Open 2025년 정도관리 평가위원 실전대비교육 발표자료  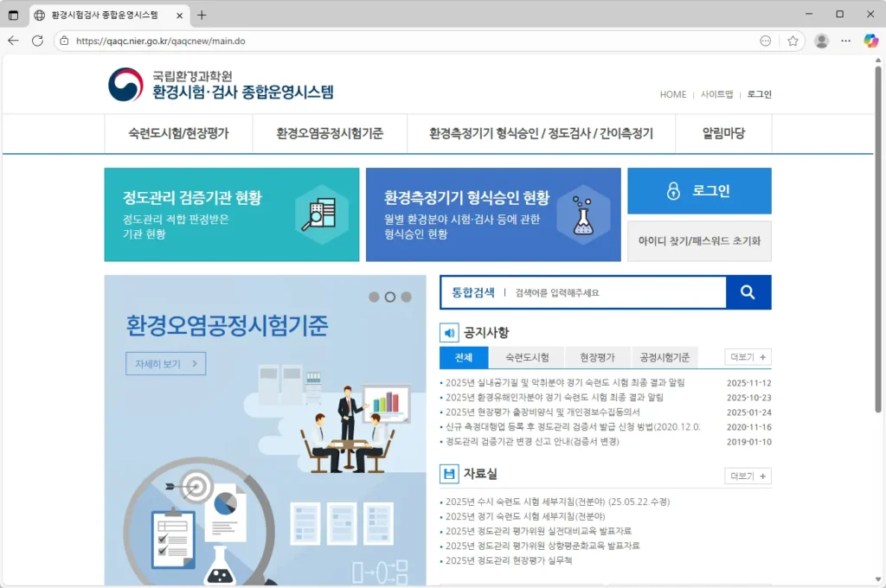click(x=538, y=532)
